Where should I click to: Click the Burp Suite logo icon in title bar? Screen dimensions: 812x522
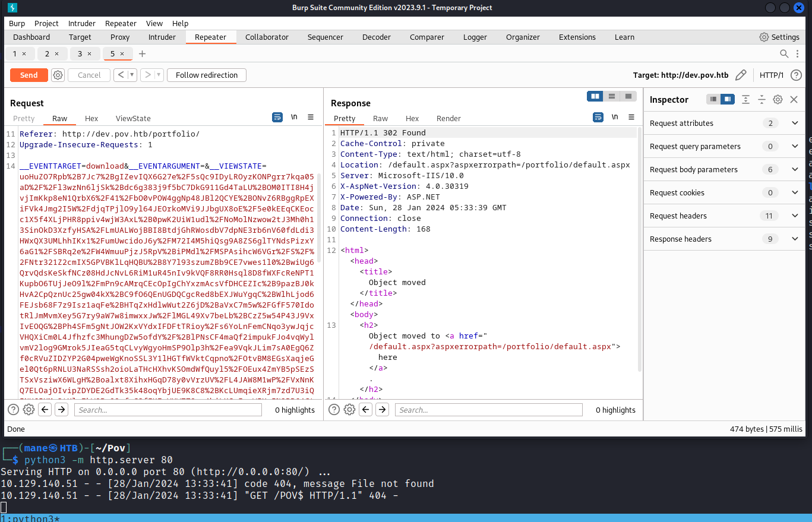click(x=12, y=8)
